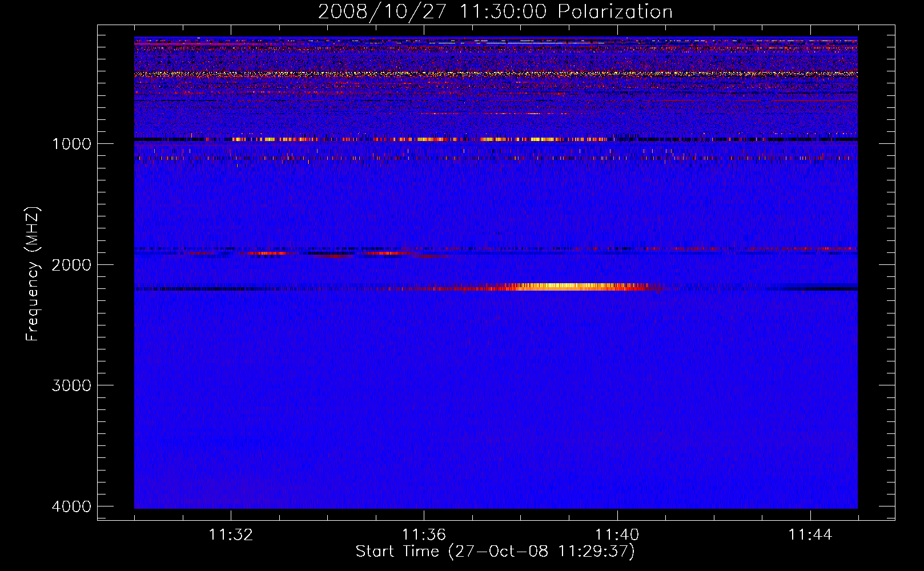Click the 11:36 time tick label
Image resolution: width=924 pixels, height=571 pixels.
click(424, 535)
